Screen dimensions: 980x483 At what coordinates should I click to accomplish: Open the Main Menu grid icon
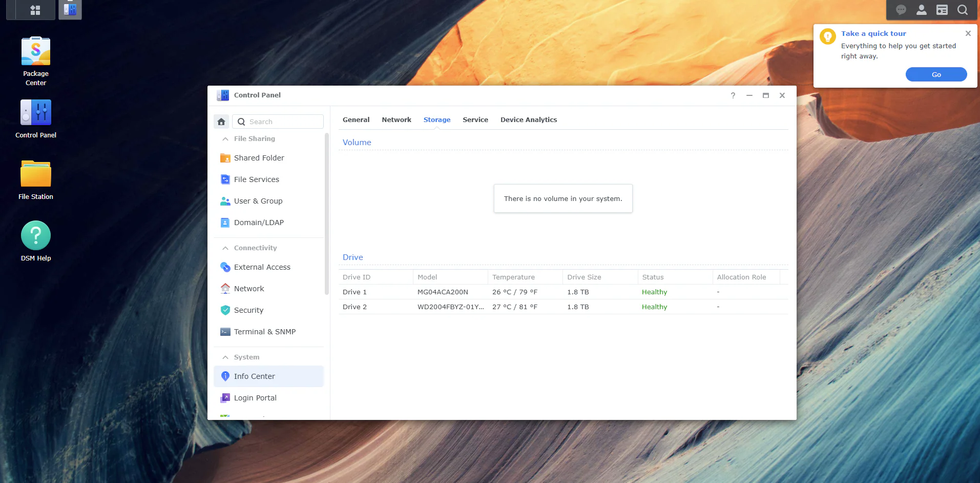35,10
